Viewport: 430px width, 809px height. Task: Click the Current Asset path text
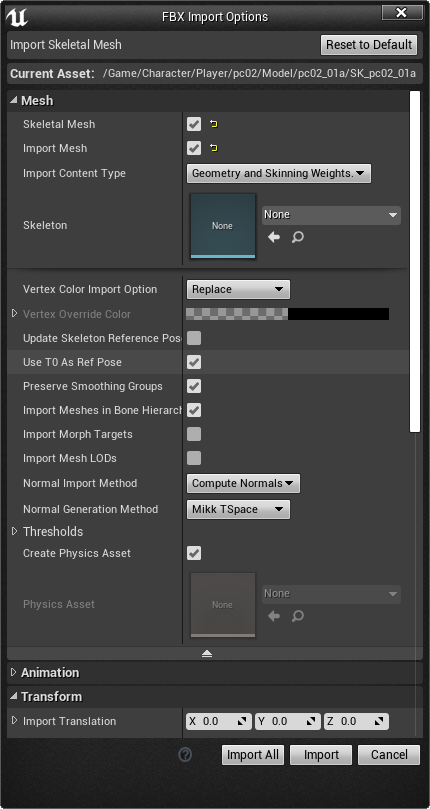pyautogui.click(x=260, y=73)
